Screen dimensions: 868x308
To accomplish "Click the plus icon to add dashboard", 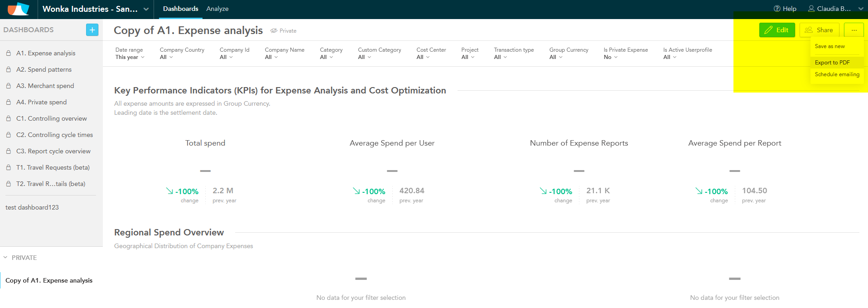I will click(x=92, y=30).
